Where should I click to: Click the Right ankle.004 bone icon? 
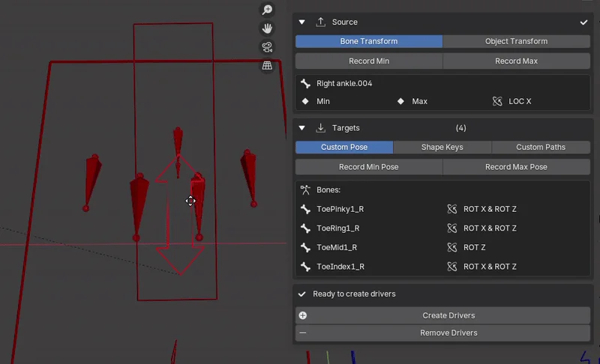click(305, 83)
